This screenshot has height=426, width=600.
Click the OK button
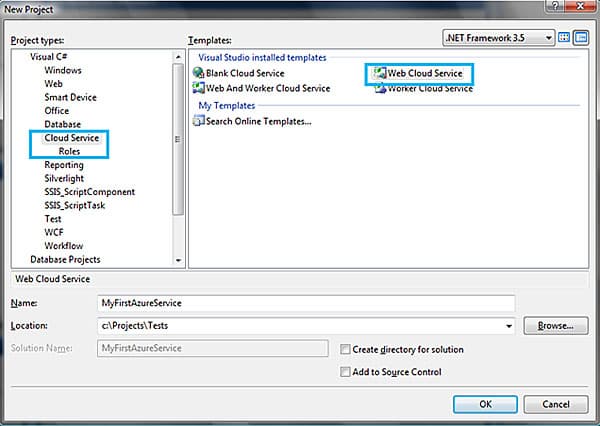click(485, 404)
